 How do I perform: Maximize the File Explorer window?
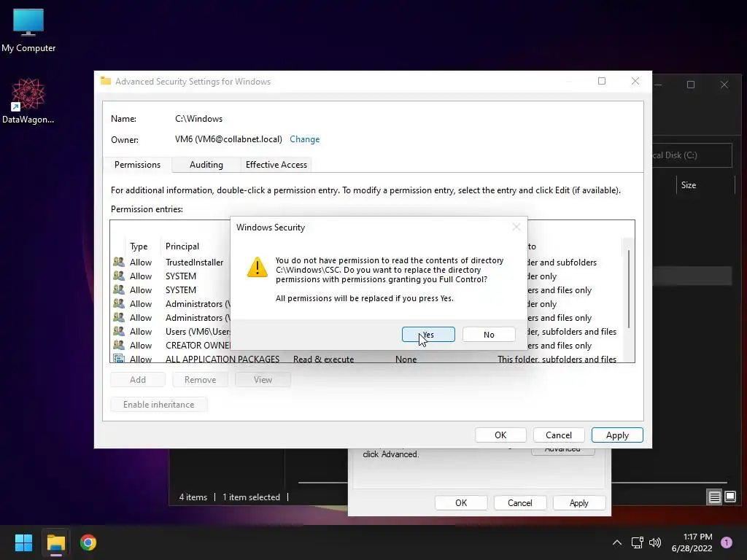691,85
